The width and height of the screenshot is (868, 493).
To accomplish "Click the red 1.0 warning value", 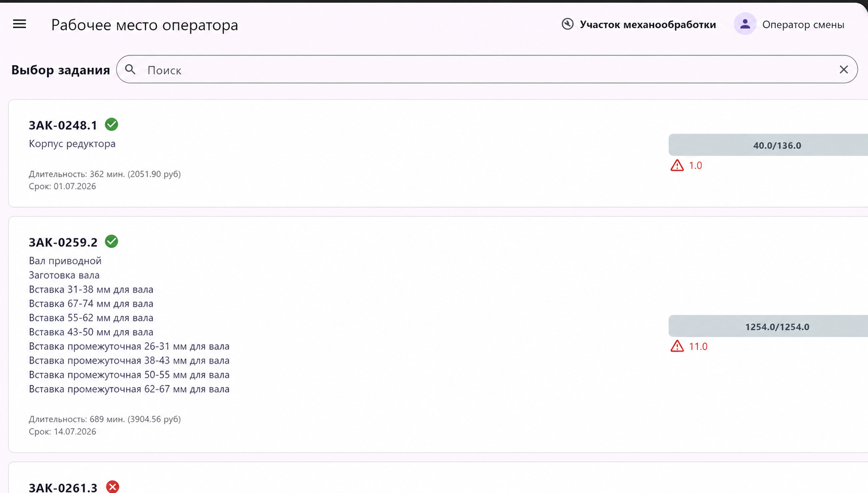I will coord(695,165).
